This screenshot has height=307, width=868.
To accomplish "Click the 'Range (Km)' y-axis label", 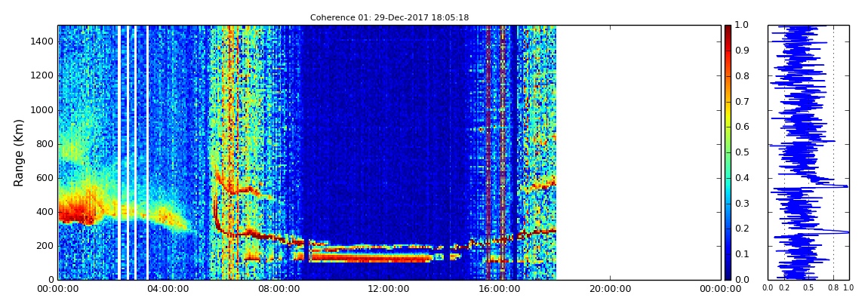I will (18, 152).
